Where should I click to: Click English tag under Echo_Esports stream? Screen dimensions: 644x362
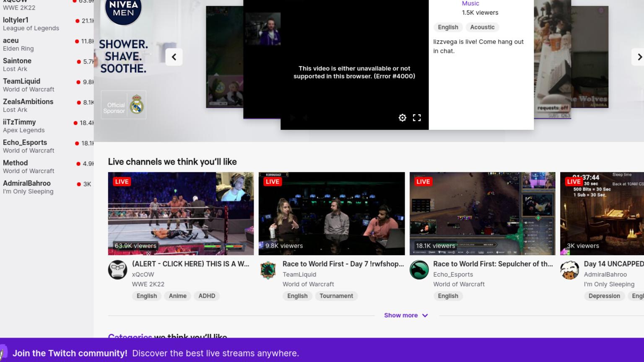(448, 296)
